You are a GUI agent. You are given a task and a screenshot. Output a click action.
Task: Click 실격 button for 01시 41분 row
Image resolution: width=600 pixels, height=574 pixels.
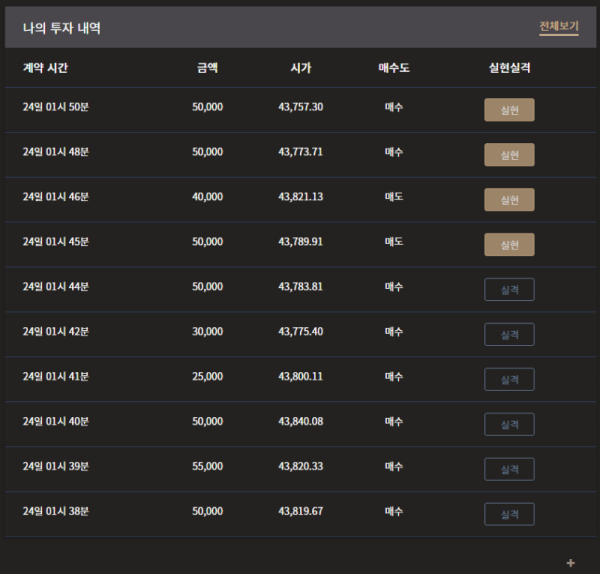(x=509, y=379)
